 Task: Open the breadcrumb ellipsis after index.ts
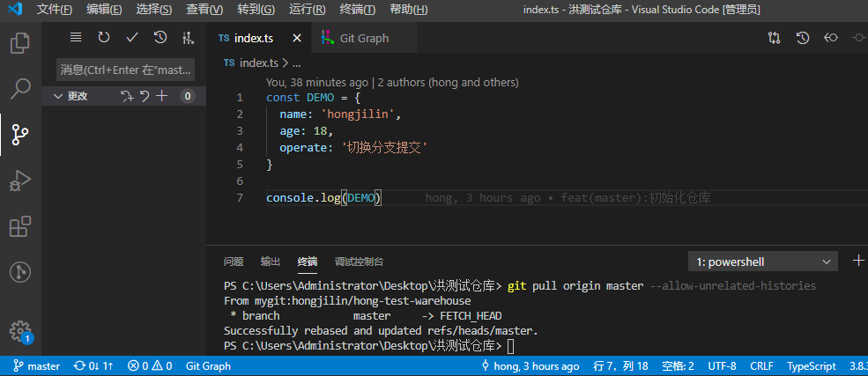pyautogui.click(x=296, y=63)
